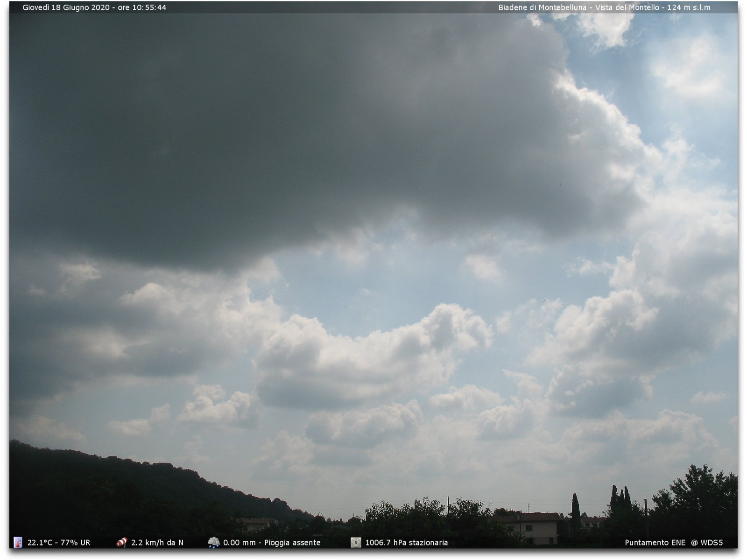Image resolution: width=747 pixels, height=560 pixels.
Task: Click the thermometer icon beside the temperature
Action: (x=18, y=542)
